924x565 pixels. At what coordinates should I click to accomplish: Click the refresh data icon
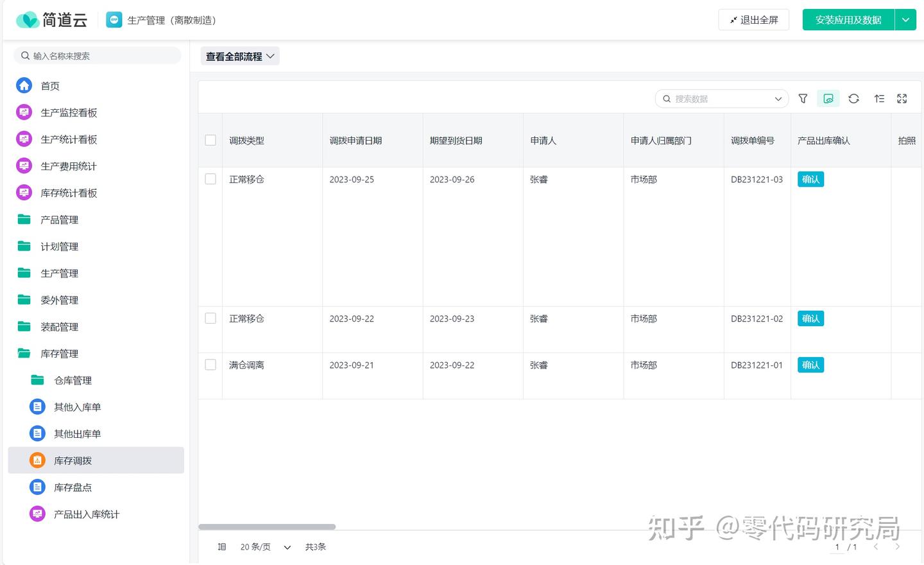click(853, 99)
